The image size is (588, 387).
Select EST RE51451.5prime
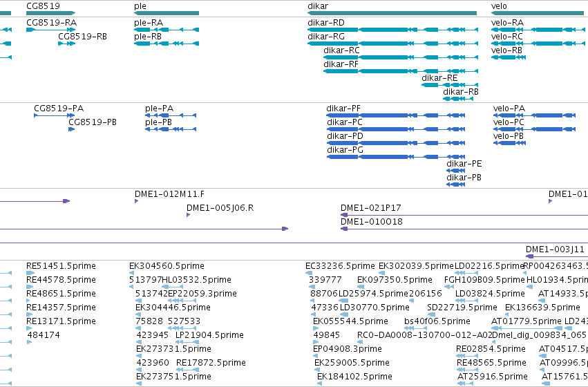click(30, 273)
